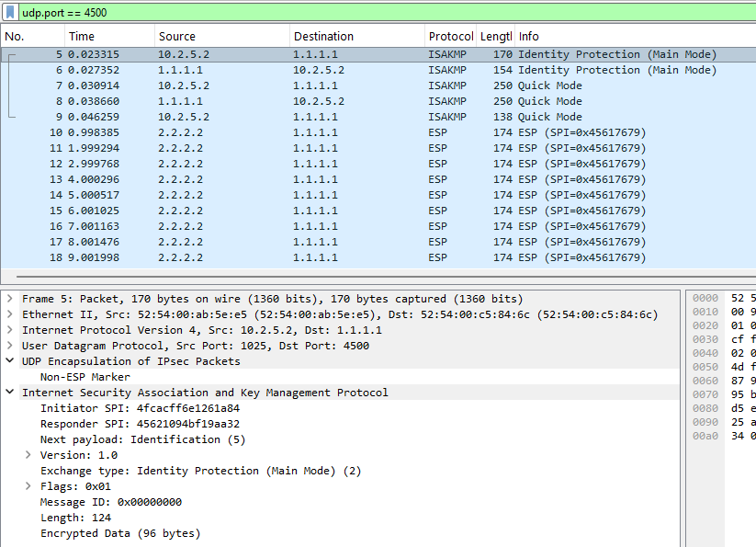Collapse UDP Encapsulation of IPsec Packets
The height and width of the screenshot is (547, 756).
tap(10, 361)
